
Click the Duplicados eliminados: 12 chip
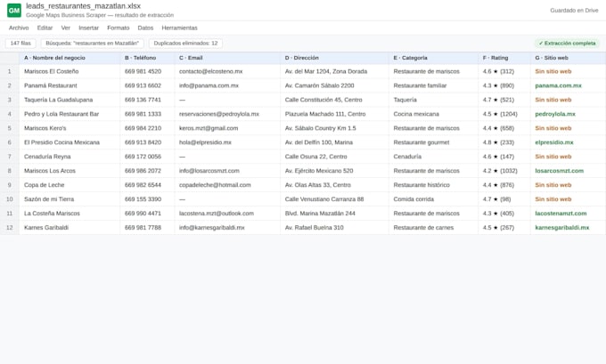tap(185, 44)
